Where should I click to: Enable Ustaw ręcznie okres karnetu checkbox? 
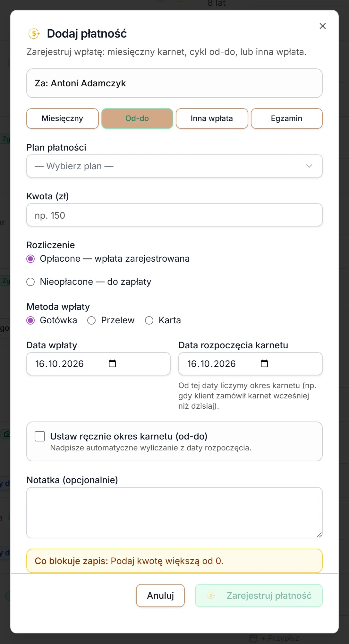coord(40,436)
